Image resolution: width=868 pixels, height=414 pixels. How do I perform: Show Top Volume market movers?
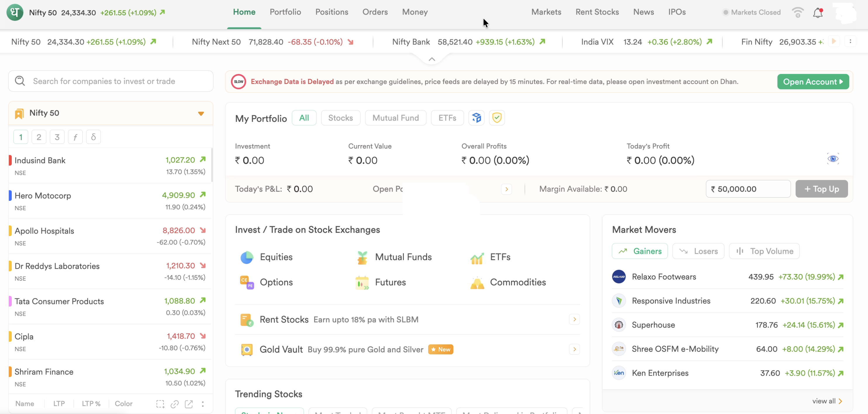coord(764,251)
